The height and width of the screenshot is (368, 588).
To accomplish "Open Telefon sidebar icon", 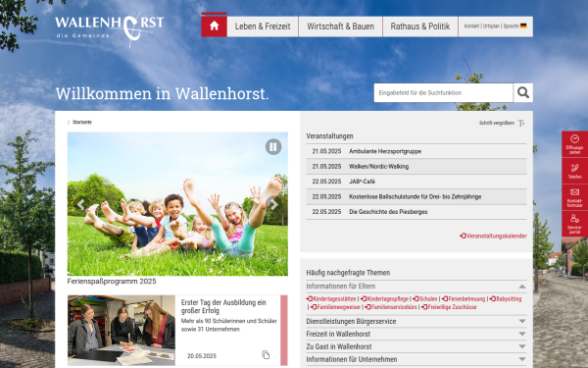I will click(x=574, y=171).
